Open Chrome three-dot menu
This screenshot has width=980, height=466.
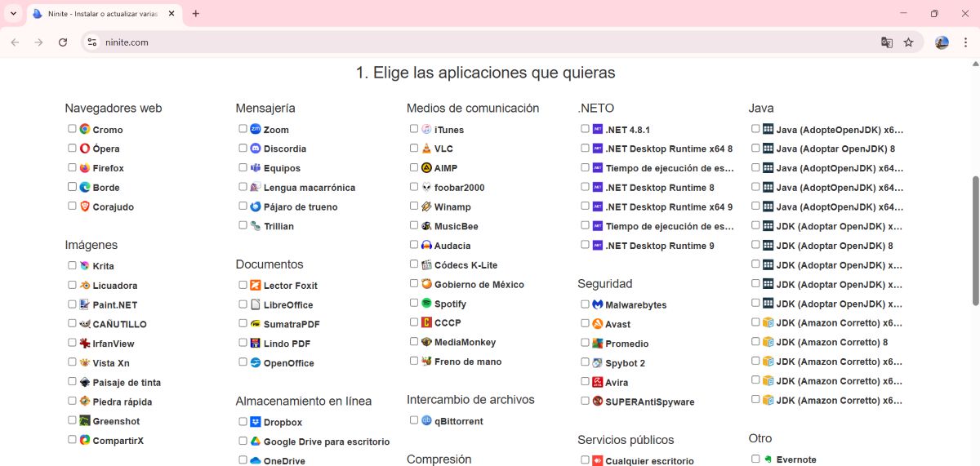coord(965,42)
